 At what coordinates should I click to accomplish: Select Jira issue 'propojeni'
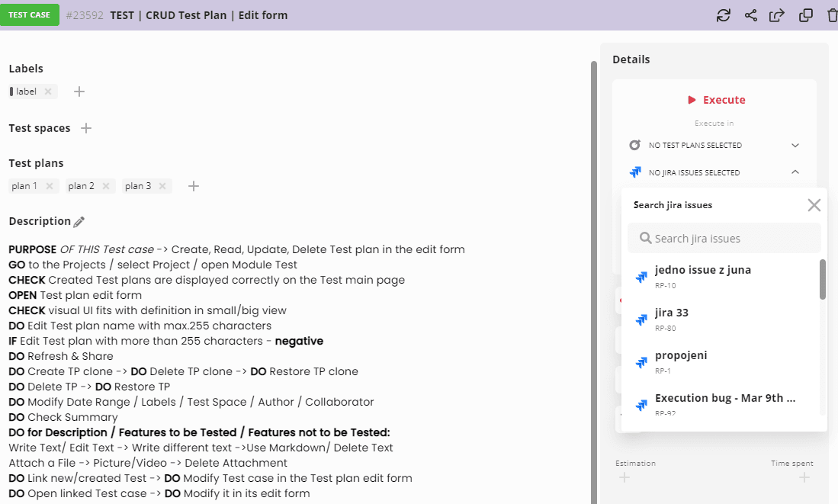[x=721, y=362]
